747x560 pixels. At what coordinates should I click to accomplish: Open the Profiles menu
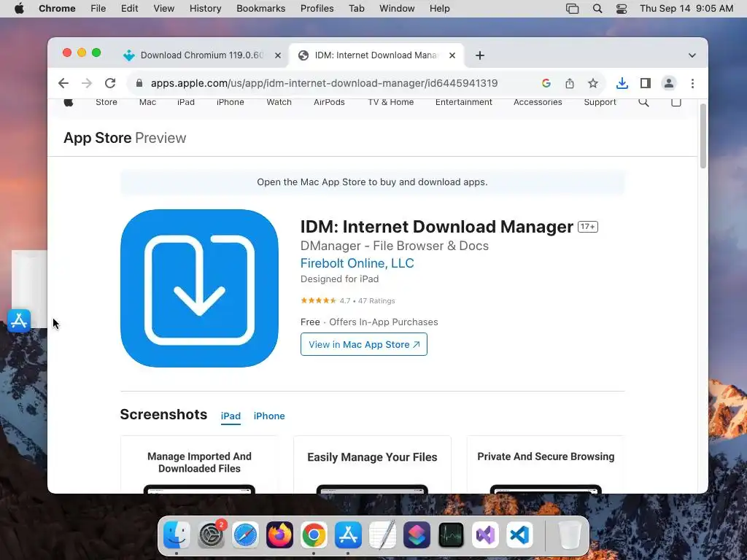[317, 9]
